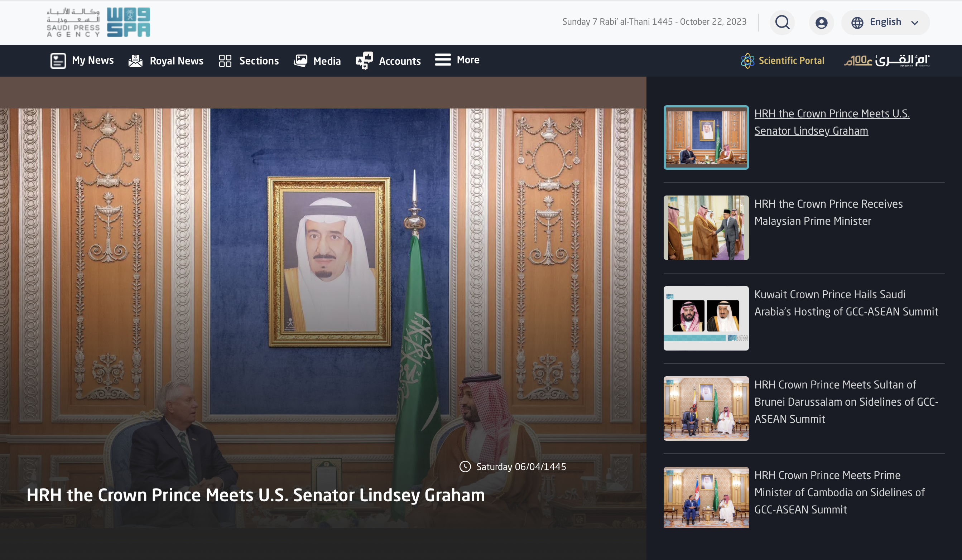Open the user account profile icon

(x=821, y=23)
